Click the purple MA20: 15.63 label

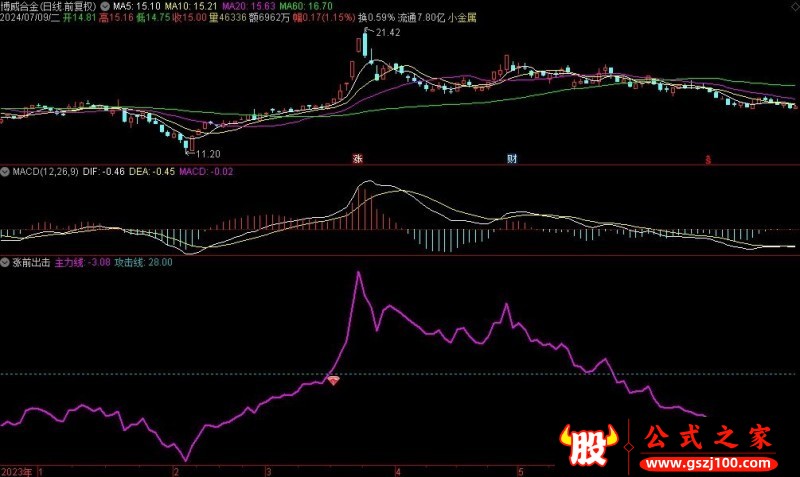click(249, 7)
